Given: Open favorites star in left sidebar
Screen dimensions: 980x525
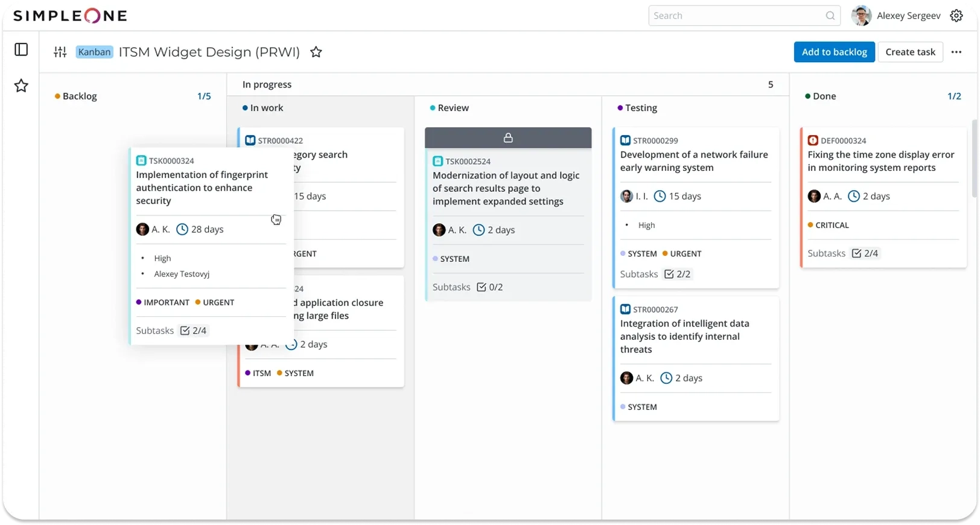Looking at the screenshot, I should [21, 86].
